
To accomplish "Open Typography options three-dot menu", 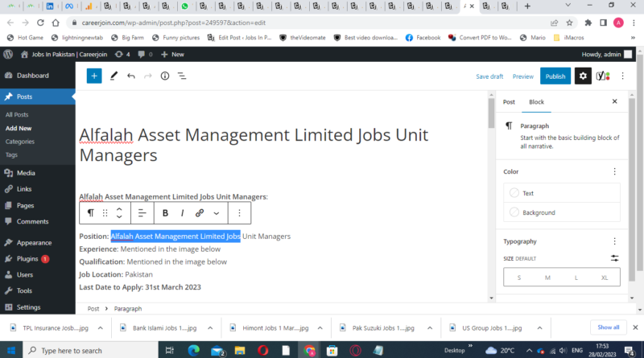I will tap(615, 241).
